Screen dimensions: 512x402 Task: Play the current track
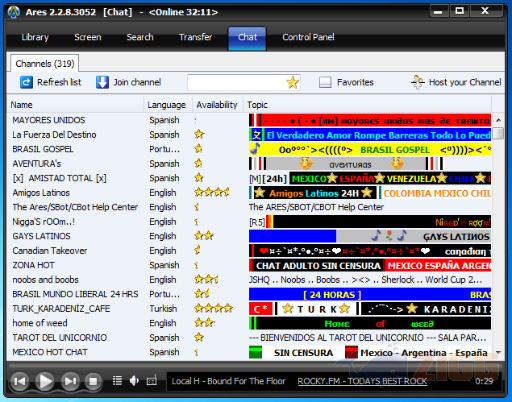pyautogui.click(x=45, y=381)
